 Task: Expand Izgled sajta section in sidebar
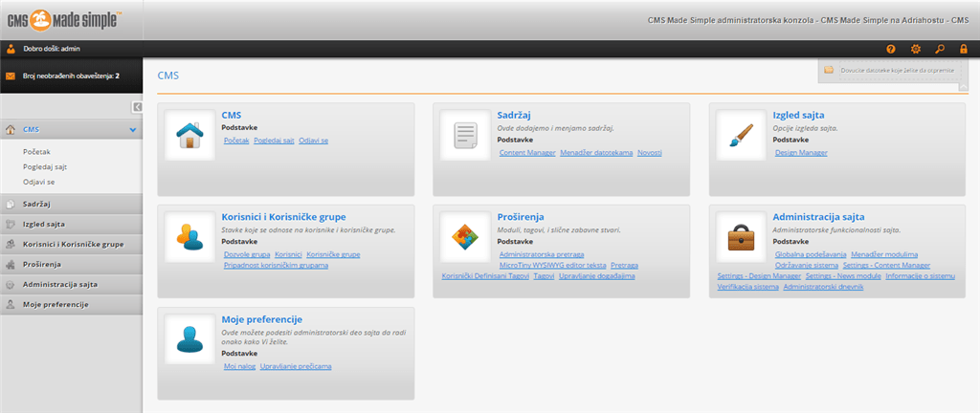(71, 224)
